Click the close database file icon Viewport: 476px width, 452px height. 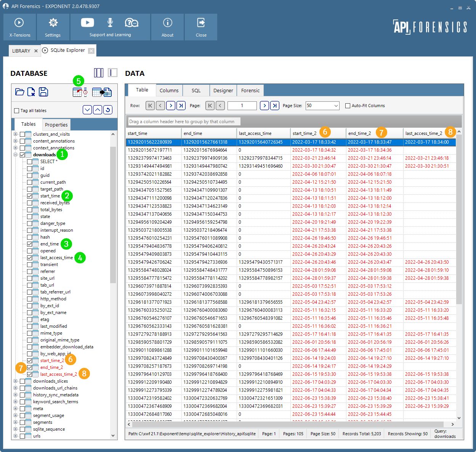(x=31, y=92)
